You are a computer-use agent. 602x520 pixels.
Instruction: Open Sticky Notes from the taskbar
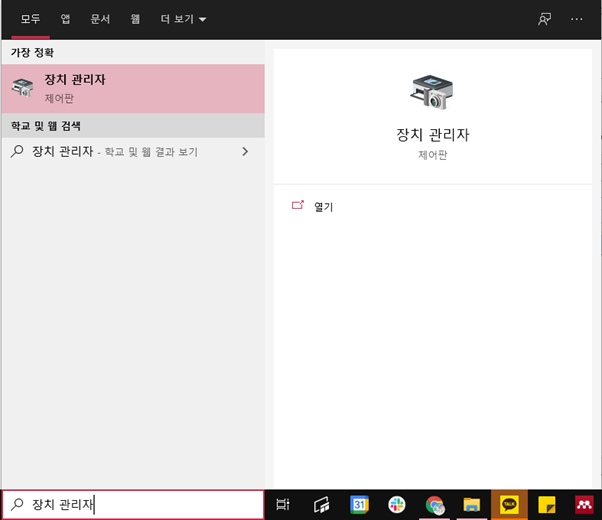click(547, 505)
